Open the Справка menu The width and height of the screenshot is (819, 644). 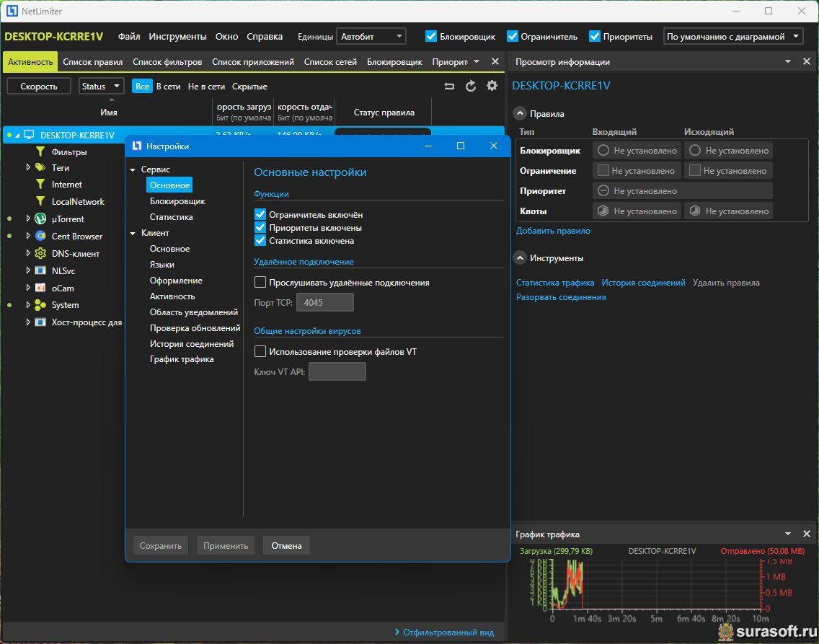tap(265, 37)
